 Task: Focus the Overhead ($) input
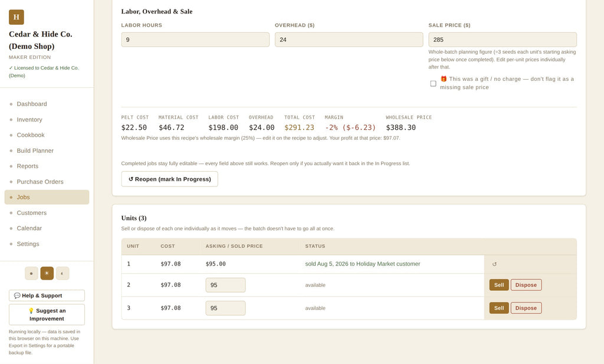349,40
